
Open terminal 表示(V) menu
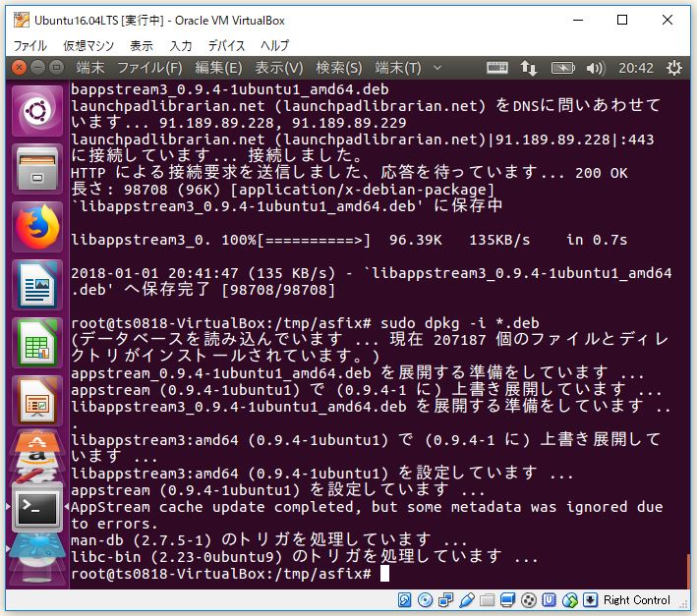tap(279, 68)
